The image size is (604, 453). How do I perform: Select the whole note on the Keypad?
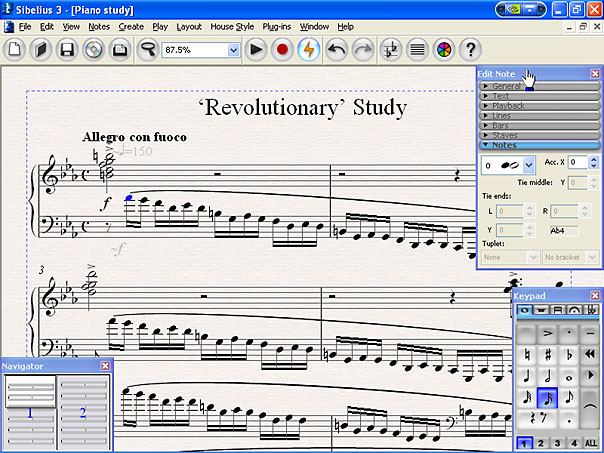pyautogui.click(x=569, y=376)
